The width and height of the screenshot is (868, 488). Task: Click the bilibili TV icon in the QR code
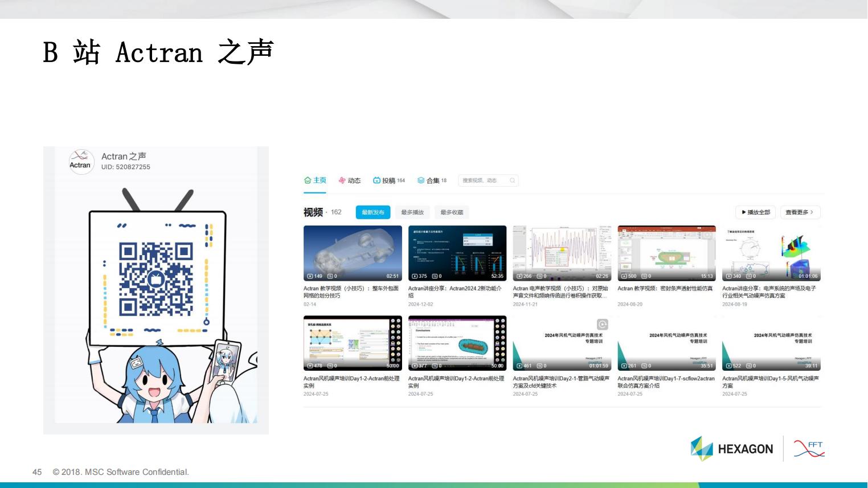pos(155,280)
